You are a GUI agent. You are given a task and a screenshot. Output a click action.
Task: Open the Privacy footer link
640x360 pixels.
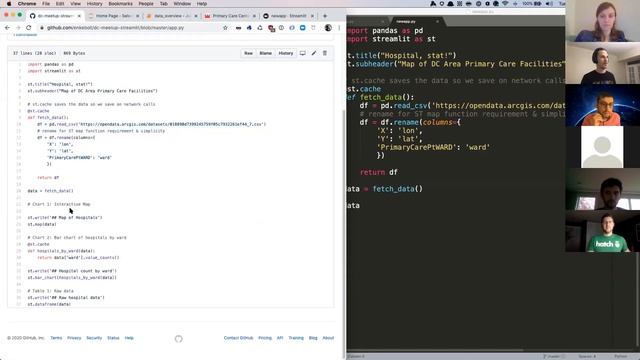(74, 338)
